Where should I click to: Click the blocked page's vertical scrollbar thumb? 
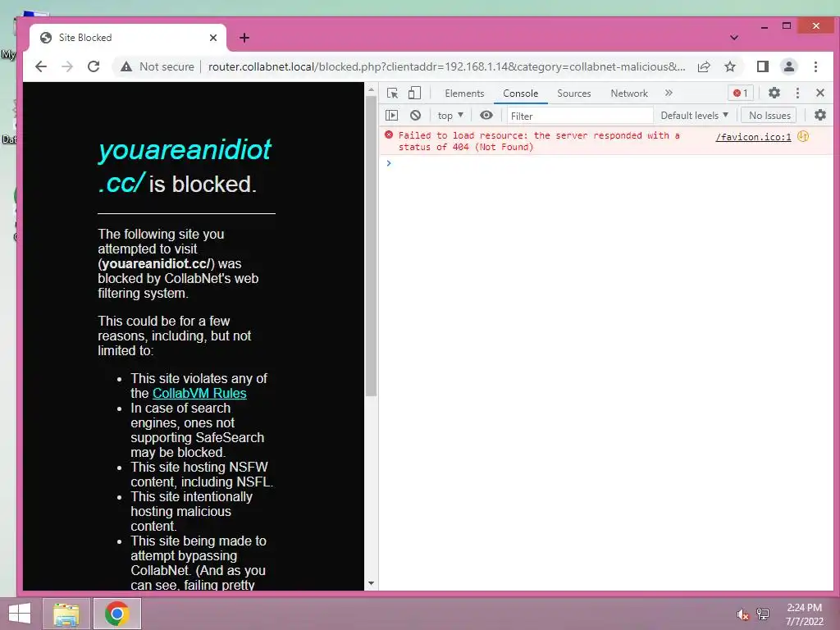click(372, 246)
